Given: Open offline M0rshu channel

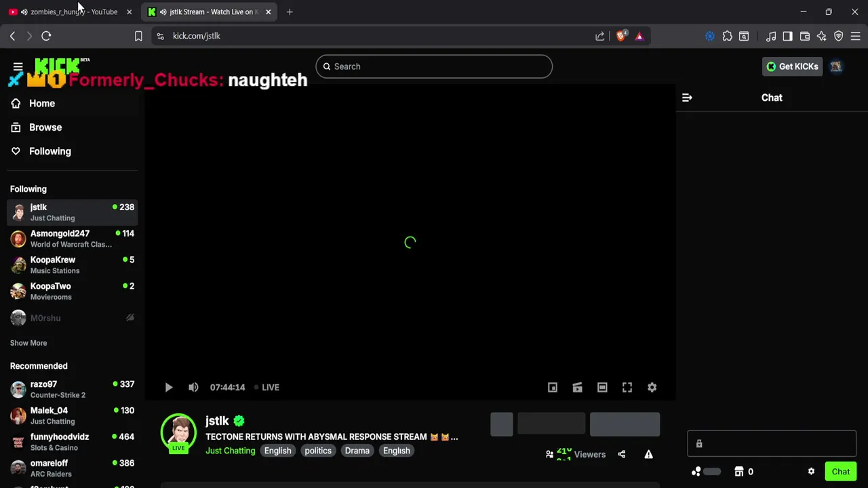Looking at the screenshot, I should [x=72, y=318].
